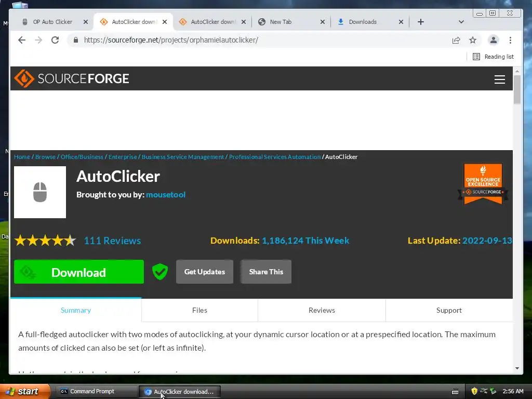Click the five-star rating
This screenshot has height=399, width=532.
pyautogui.click(x=45, y=240)
